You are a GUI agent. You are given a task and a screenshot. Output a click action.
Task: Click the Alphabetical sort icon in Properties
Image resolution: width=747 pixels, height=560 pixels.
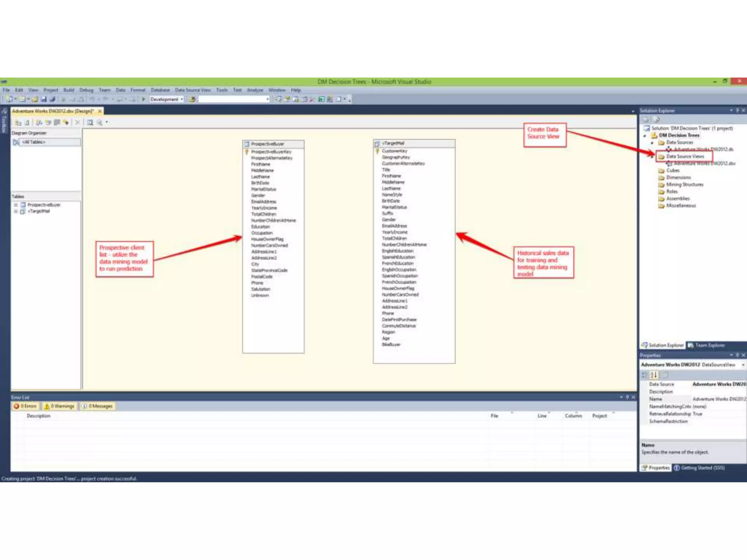[654, 375]
